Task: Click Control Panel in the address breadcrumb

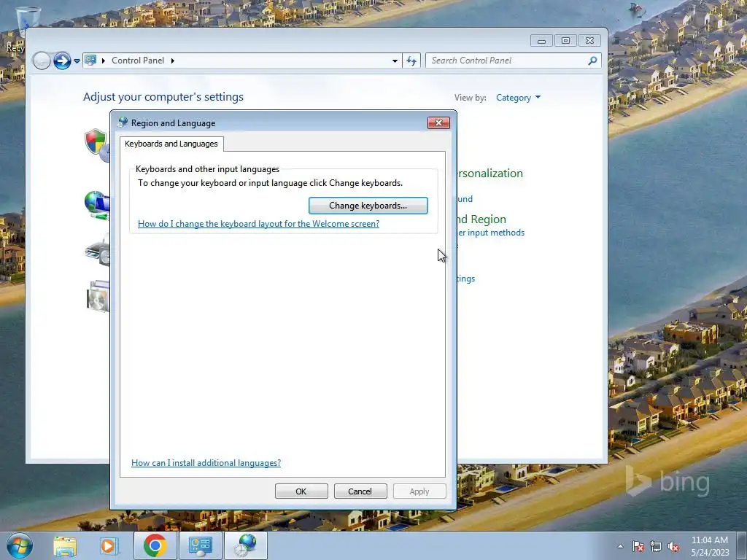Action: click(138, 61)
